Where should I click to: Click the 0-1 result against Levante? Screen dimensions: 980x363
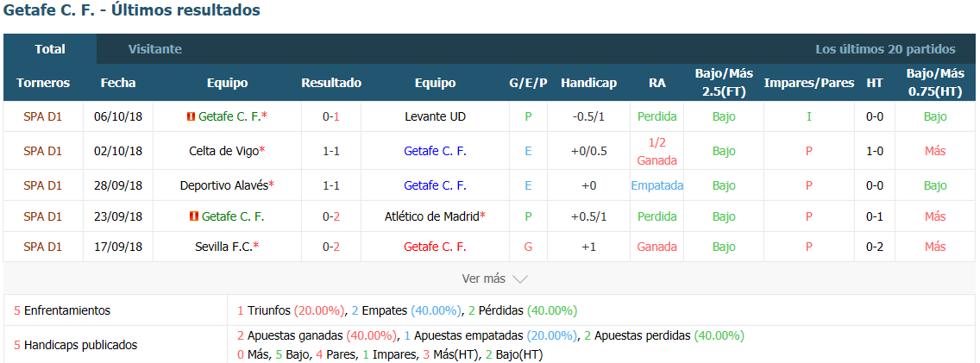(x=331, y=117)
